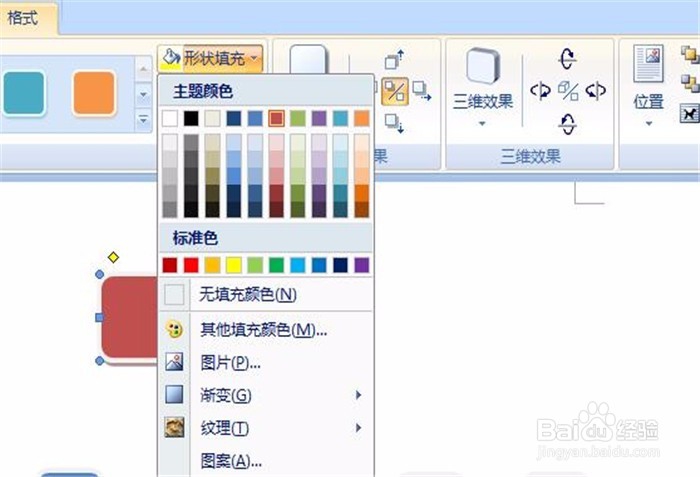Image resolution: width=700 pixels, height=477 pixels.
Task: Click the tilt up 3D rotation icon
Action: pos(567,59)
